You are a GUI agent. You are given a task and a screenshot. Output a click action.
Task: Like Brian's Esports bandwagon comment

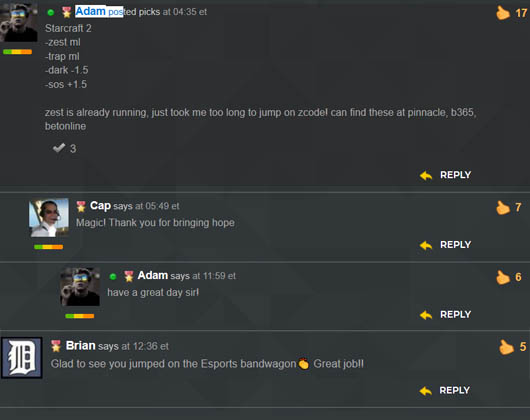pyautogui.click(x=506, y=347)
